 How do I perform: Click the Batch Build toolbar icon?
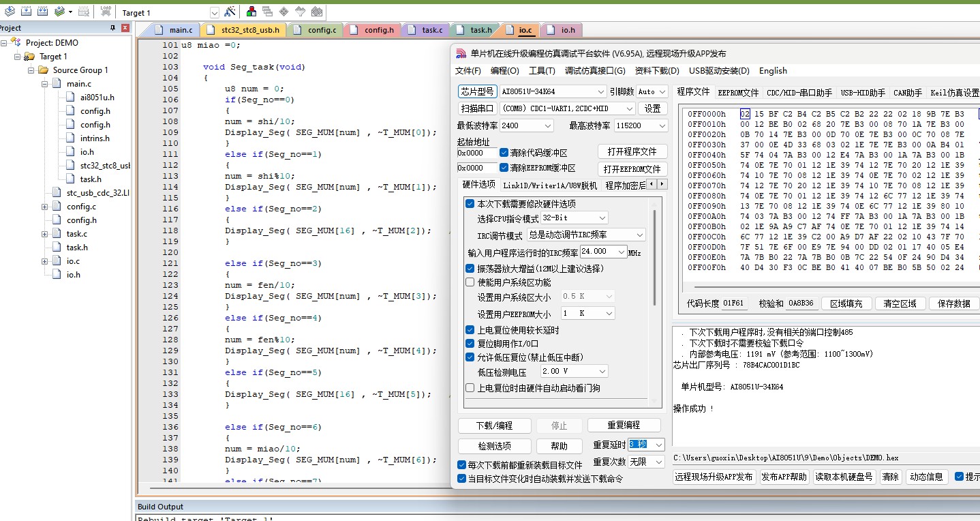click(59, 12)
